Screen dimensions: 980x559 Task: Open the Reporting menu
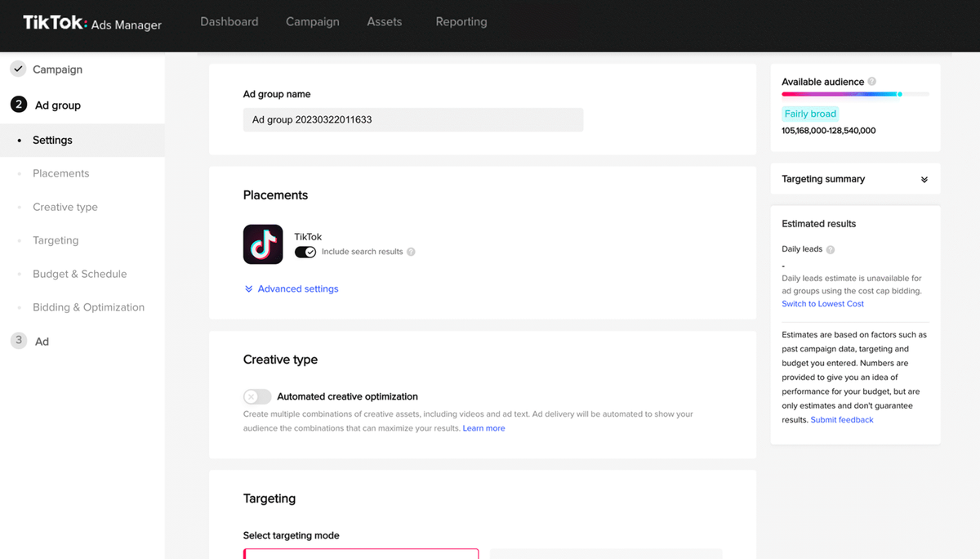tap(461, 21)
